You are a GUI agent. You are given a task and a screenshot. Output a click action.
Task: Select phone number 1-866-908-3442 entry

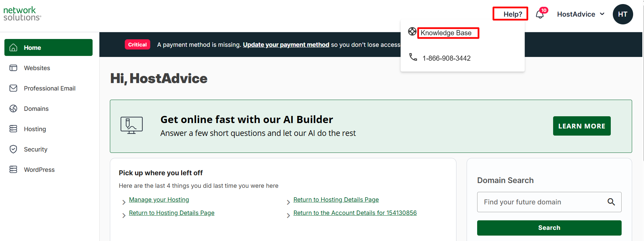pyautogui.click(x=446, y=58)
